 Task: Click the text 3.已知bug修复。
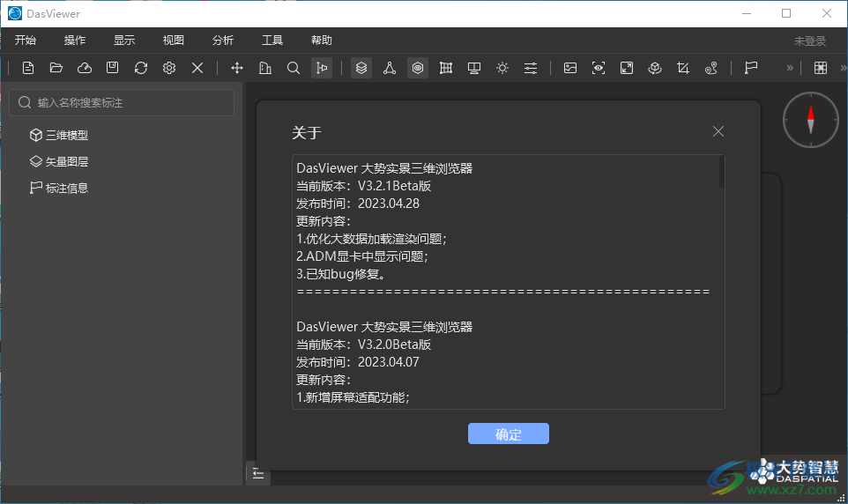(342, 274)
